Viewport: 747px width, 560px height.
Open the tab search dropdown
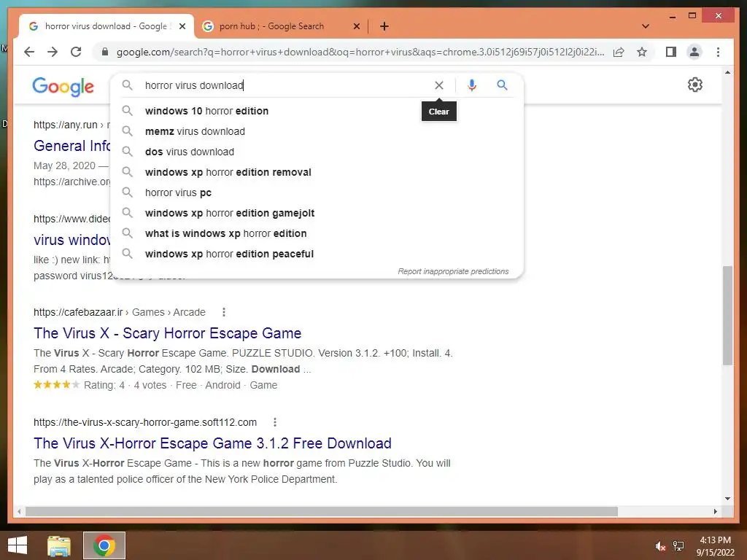[x=646, y=26]
